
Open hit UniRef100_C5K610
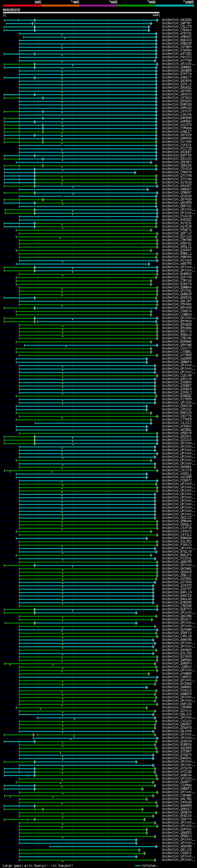click(x=176, y=30)
